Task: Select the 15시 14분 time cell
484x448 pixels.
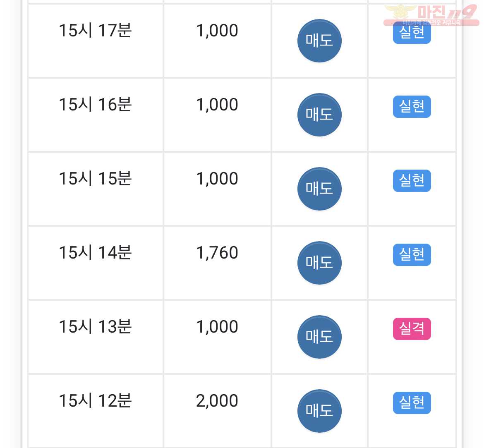Action: (x=96, y=263)
